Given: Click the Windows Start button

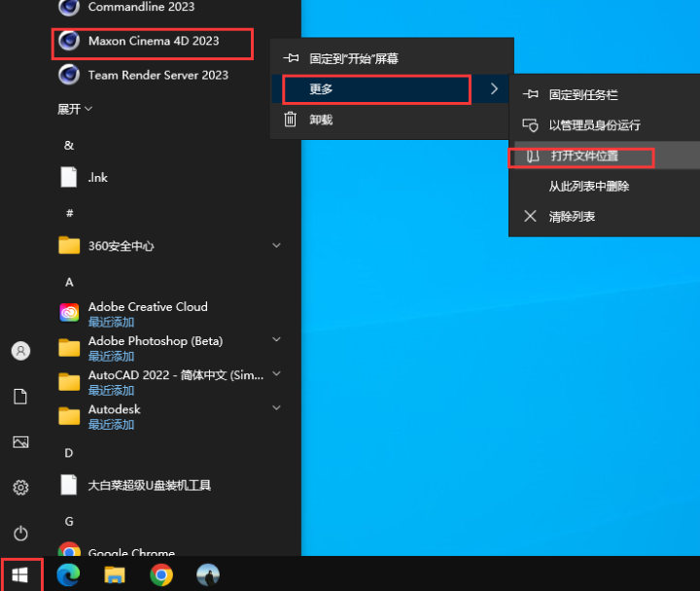Looking at the screenshot, I should tap(21, 574).
